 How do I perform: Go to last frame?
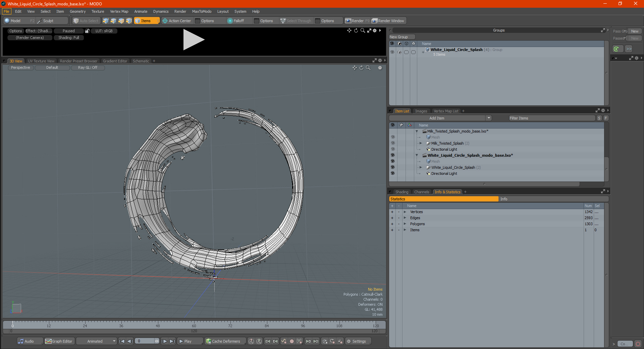pos(172,341)
